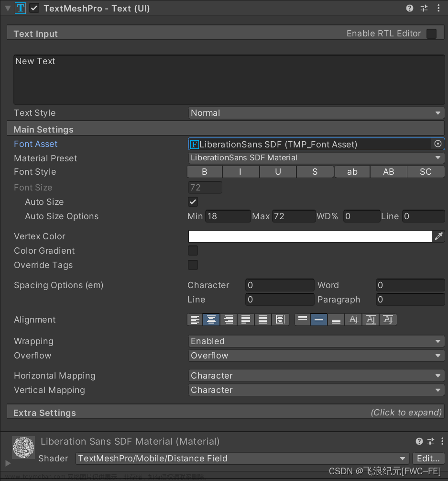This screenshot has height=481, width=448.
Task: Pick vertex color with eyedropper
Action: (x=439, y=236)
